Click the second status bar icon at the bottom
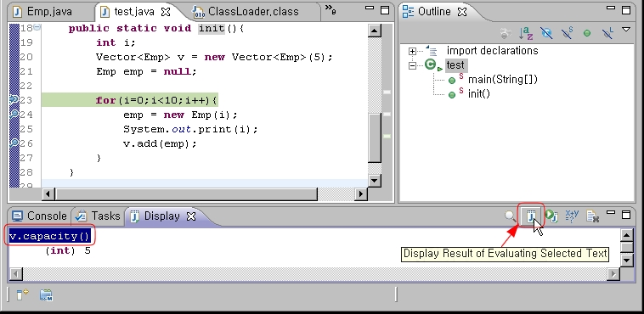Image resolution: width=644 pixels, height=314 pixels. click(46, 294)
